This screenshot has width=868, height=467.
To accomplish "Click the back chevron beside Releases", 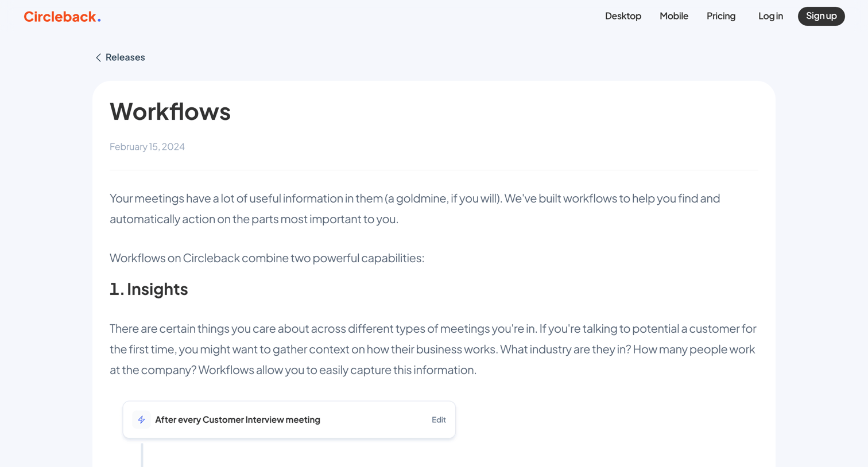I will click(x=98, y=57).
